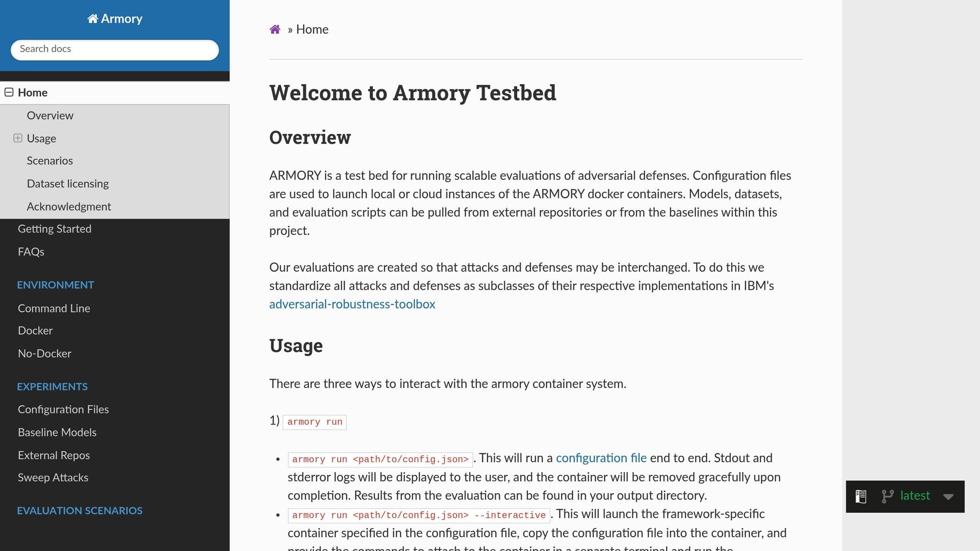
Task: Click the purple home breadcrumb icon
Action: coord(275,30)
